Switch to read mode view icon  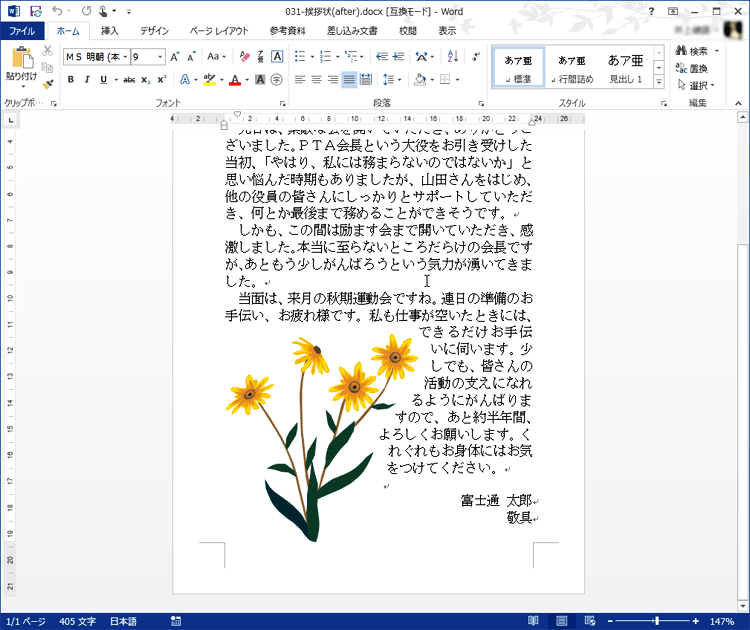[533, 621]
